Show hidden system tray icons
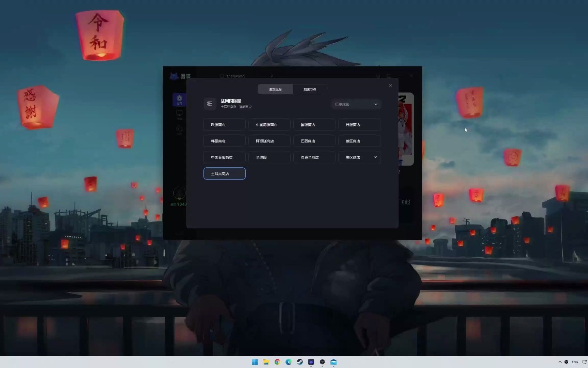The height and width of the screenshot is (368, 588). [x=560, y=362]
